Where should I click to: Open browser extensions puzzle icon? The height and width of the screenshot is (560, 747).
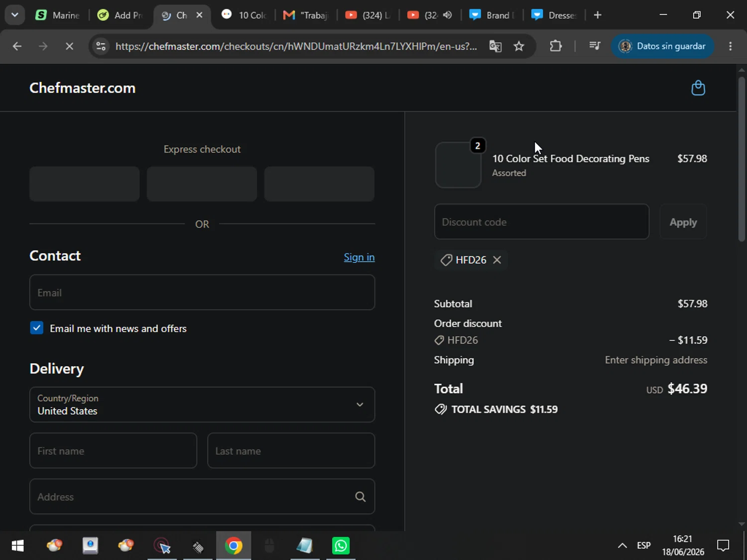point(556,46)
